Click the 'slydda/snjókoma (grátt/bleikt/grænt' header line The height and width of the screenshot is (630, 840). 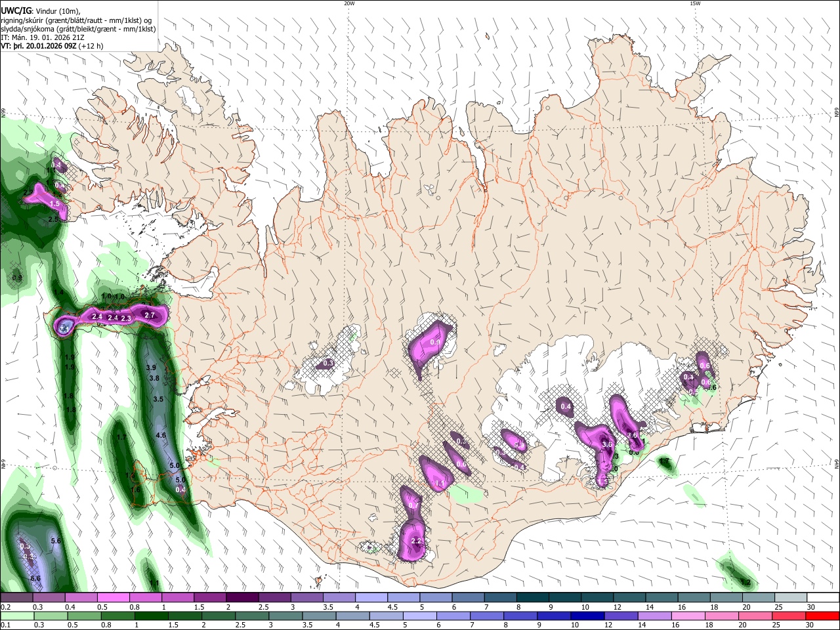point(78,29)
